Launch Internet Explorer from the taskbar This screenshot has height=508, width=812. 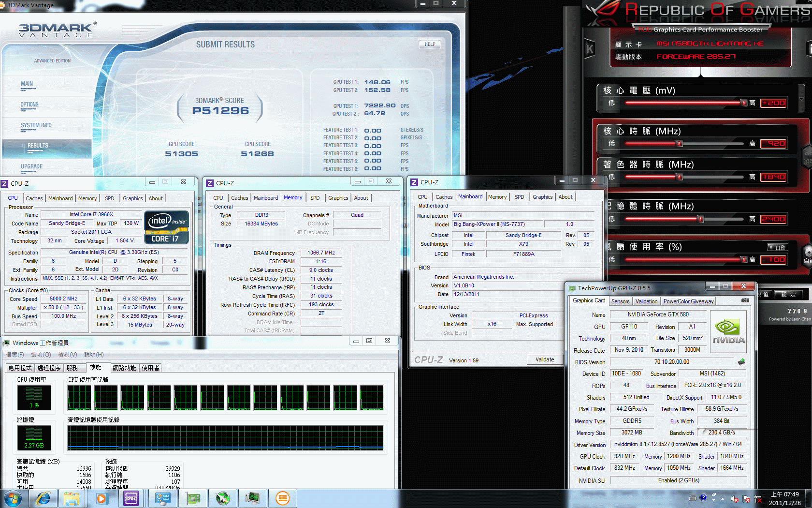coord(43,498)
